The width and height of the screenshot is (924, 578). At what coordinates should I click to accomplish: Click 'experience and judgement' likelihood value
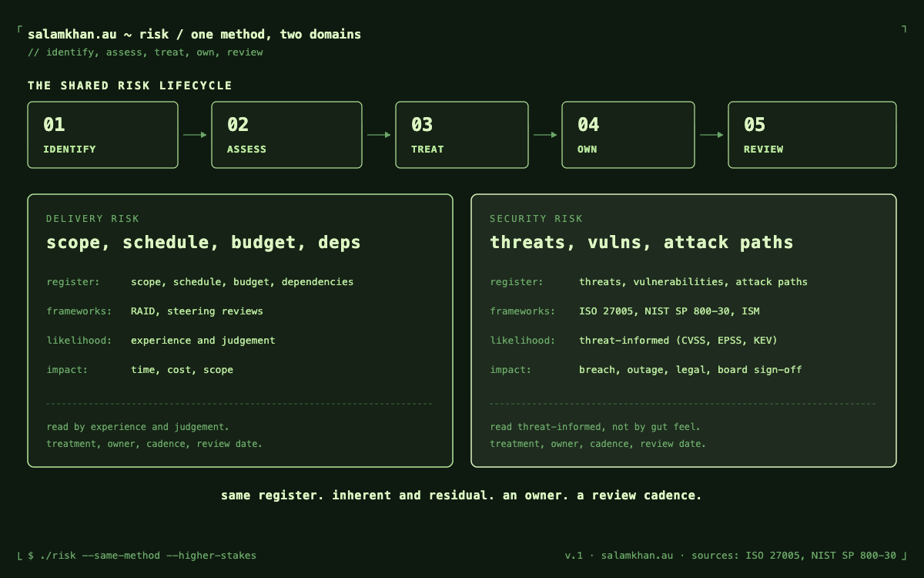pos(203,341)
